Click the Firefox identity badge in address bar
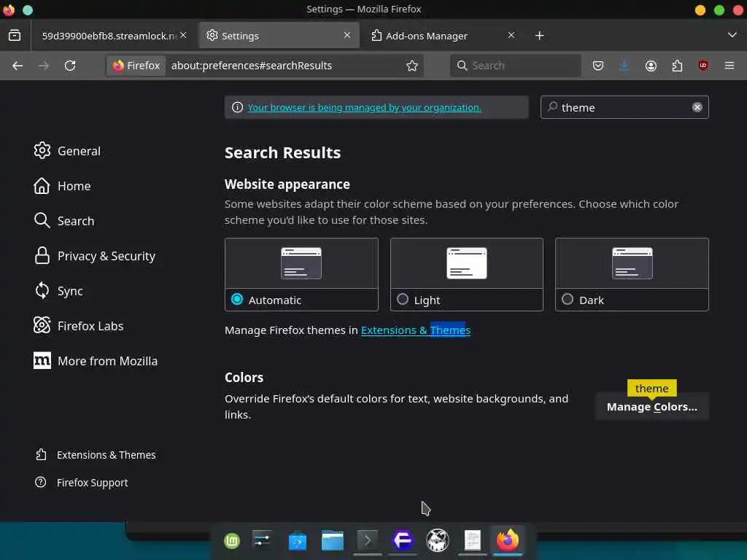This screenshot has width=747, height=560. point(136,66)
